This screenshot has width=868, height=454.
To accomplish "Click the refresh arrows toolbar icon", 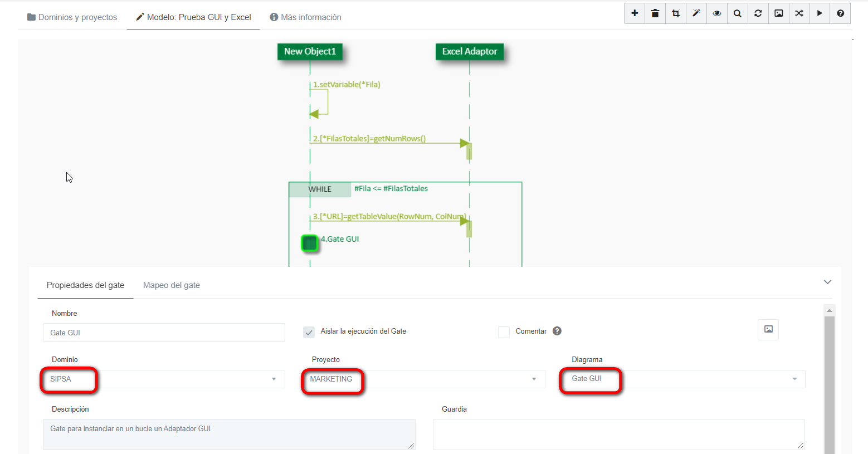I will [x=758, y=13].
